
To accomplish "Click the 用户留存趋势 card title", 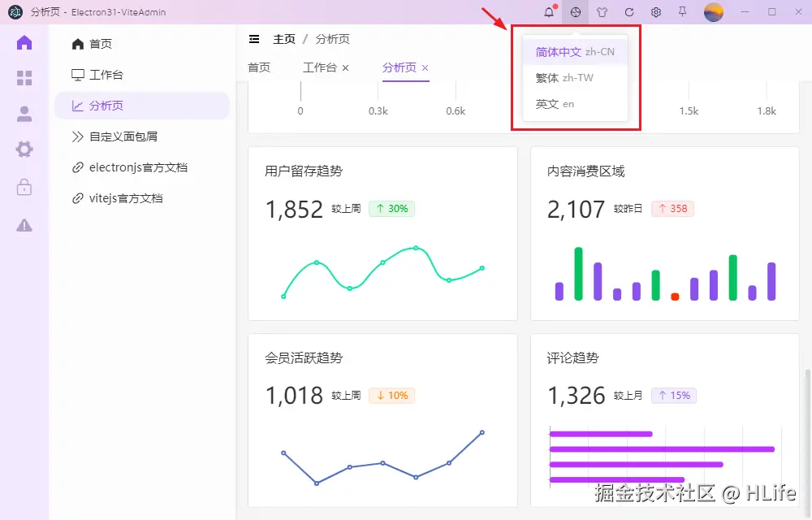I will click(x=304, y=171).
